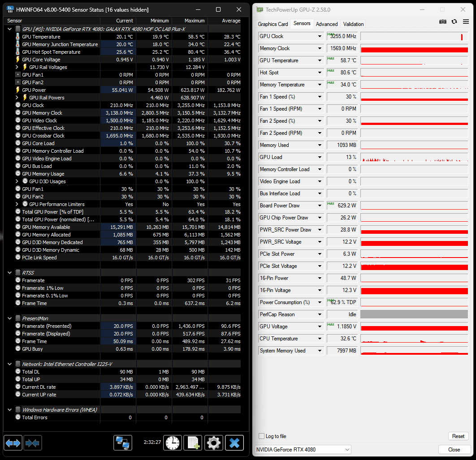Click the HWiNFO64 app icon in title bar
Image resolution: width=476 pixels, height=460 pixels.
(10, 9)
